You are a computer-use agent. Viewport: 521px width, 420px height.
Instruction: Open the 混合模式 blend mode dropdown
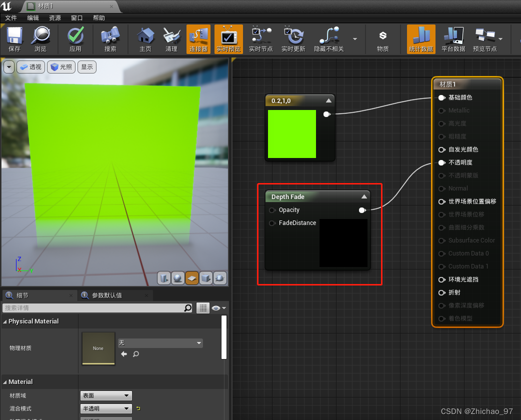click(105, 408)
